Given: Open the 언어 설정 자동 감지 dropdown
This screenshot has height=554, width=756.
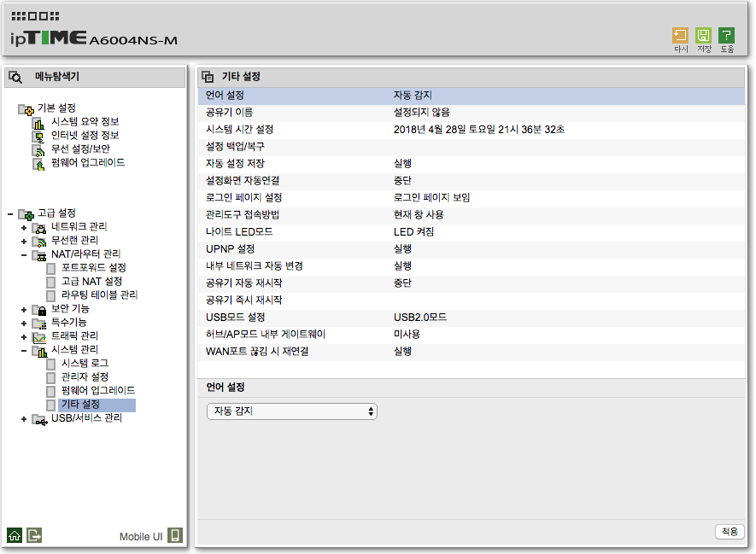Looking at the screenshot, I should (x=291, y=411).
